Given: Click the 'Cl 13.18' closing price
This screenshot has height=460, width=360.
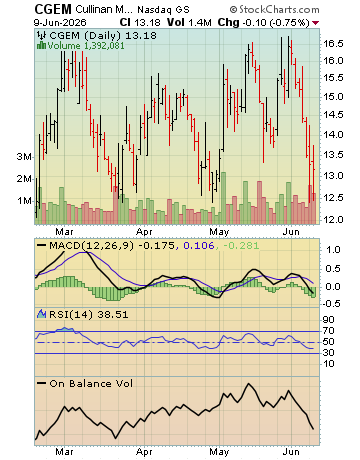Looking at the screenshot, I should [x=140, y=23].
